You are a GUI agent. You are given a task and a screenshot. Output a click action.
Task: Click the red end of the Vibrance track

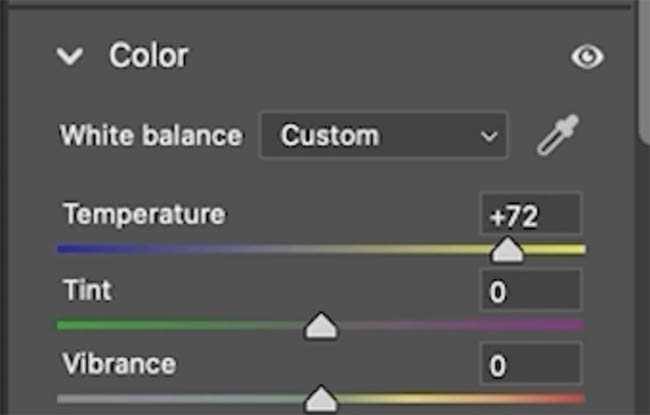tap(574, 398)
